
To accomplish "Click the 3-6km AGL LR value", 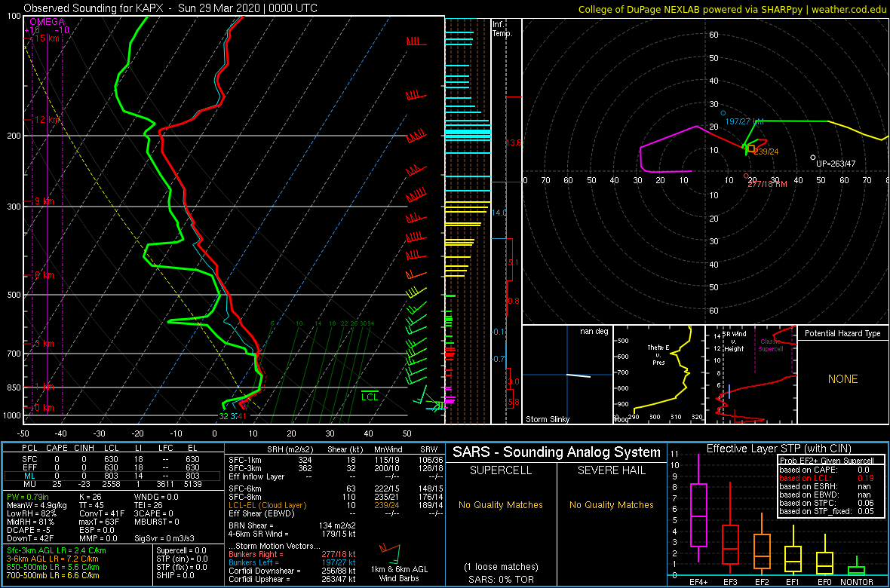I will point(54,559).
